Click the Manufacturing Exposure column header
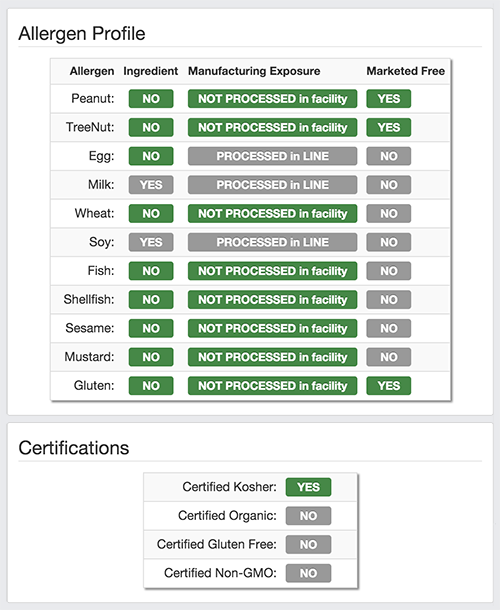Screen dimensions: 500x610 [x=254, y=71]
